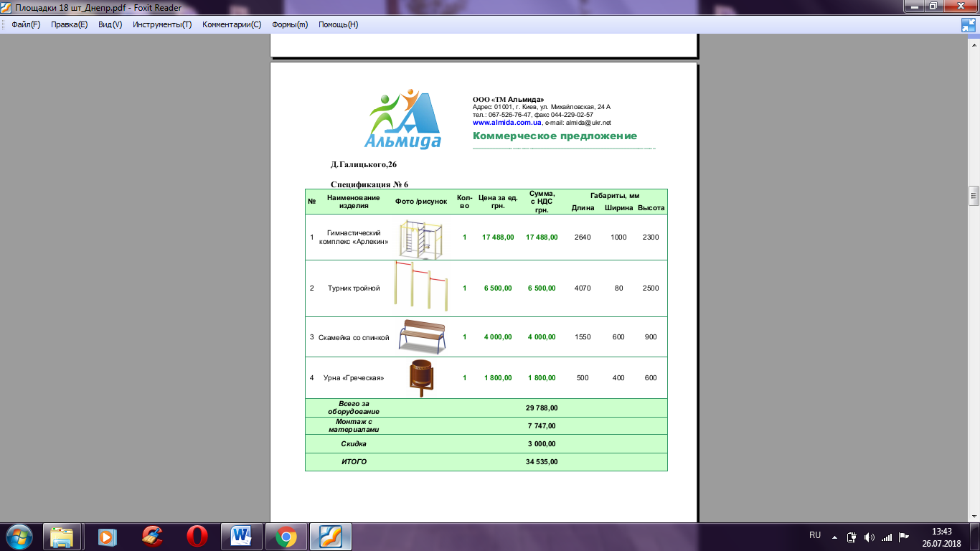
Task: Open the Инструменты(T) menu
Action: [x=162, y=24]
